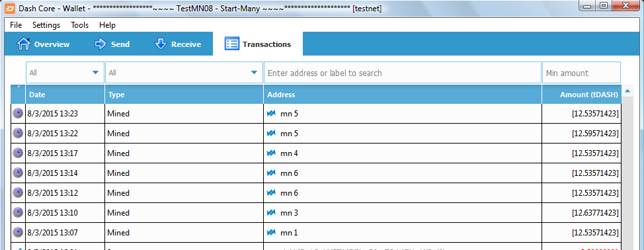Open the File menu

(x=16, y=25)
